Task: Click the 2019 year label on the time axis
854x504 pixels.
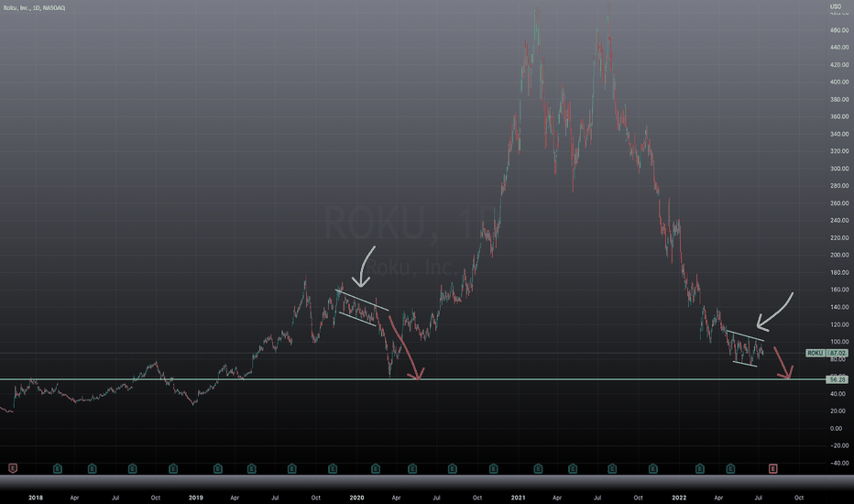Action: click(x=195, y=498)
